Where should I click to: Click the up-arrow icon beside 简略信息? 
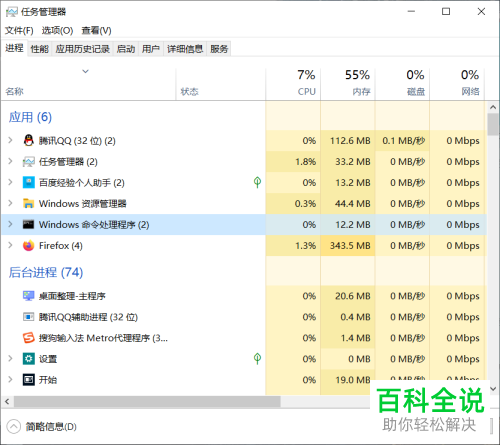click(14, 426)
